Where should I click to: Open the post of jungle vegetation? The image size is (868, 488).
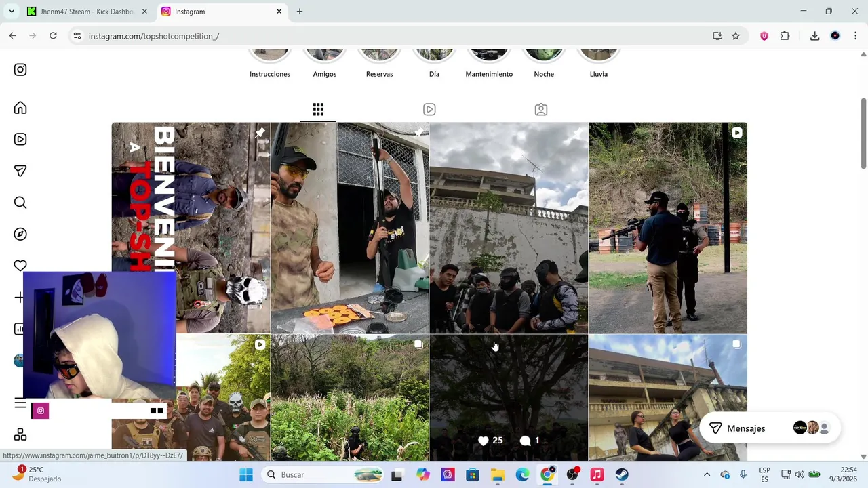pyautogui.click(x=350, y=398)
